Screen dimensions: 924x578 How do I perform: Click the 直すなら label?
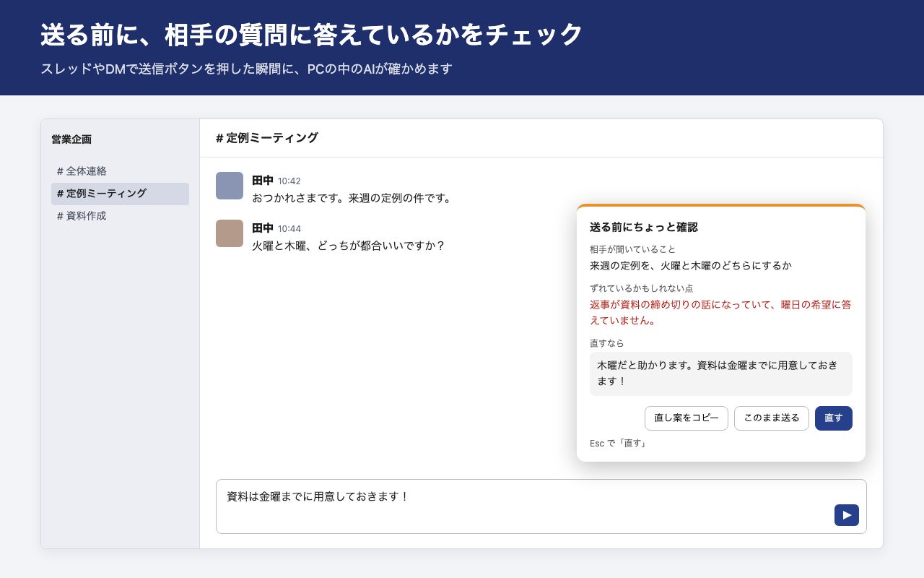tap(607, 343)
